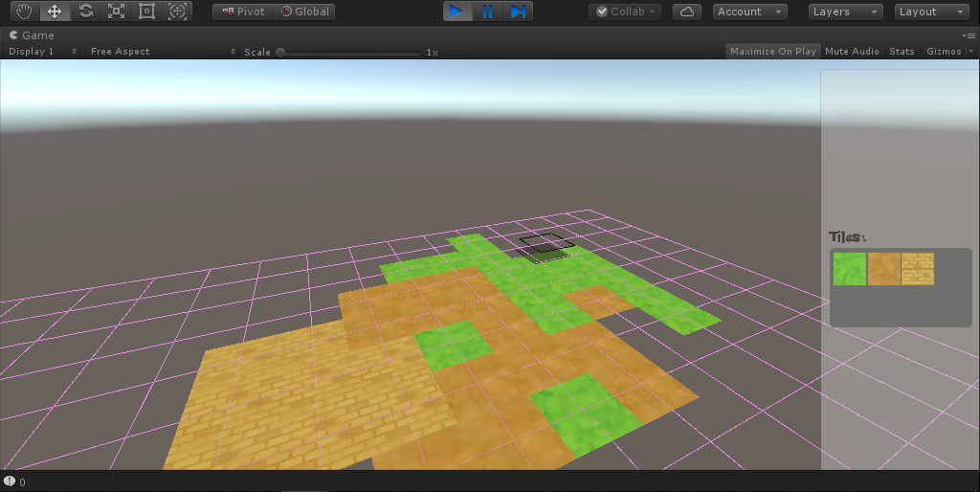Viewport: 980px width, 492px height.
Task: Open the Layout dropdown
Action: (x=932, y=11)
